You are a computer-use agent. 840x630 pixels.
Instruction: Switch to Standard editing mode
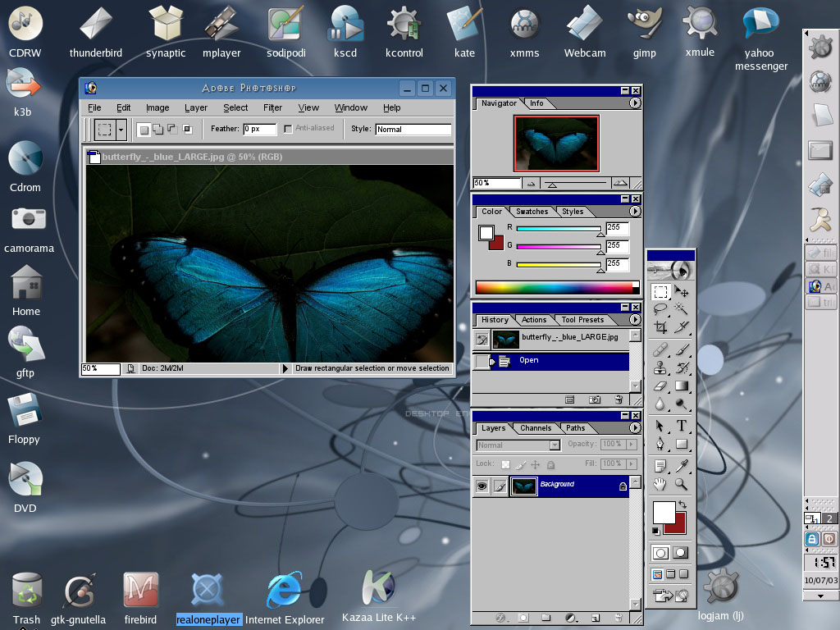point(660,553)
